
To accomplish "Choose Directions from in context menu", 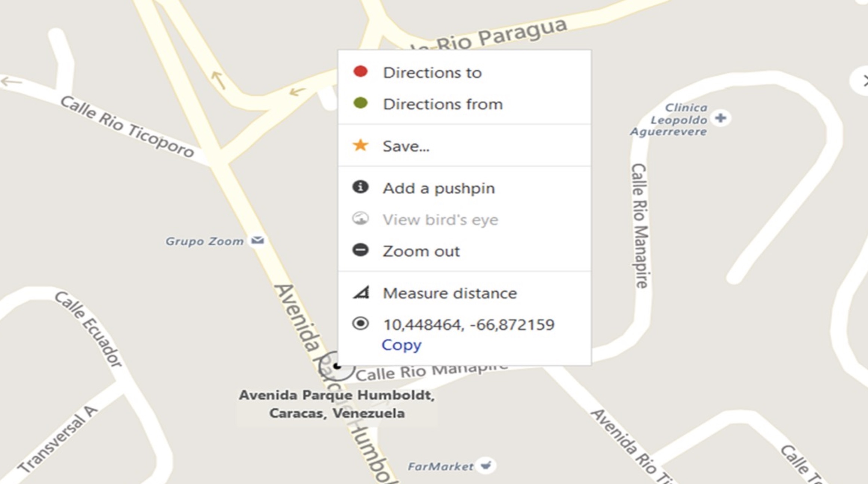I will tap(443, 104).
